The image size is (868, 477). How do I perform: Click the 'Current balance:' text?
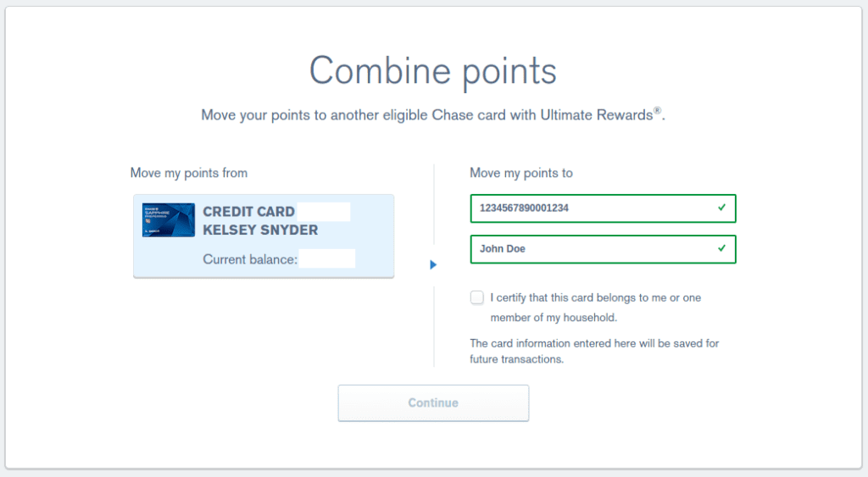point(250,259)
